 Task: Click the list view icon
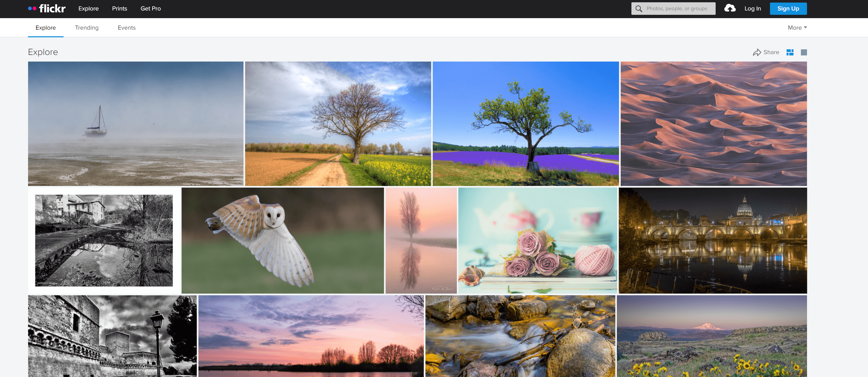[804, 52]
